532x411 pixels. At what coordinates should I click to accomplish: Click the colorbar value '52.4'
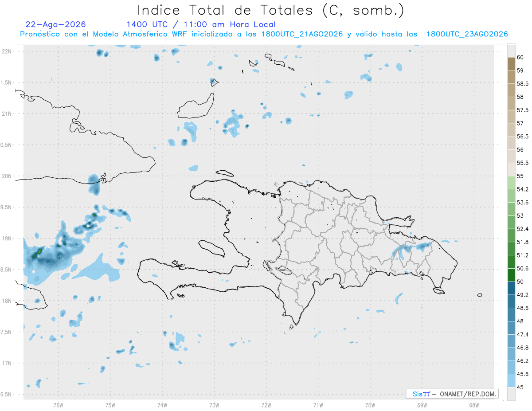point(522,229)
